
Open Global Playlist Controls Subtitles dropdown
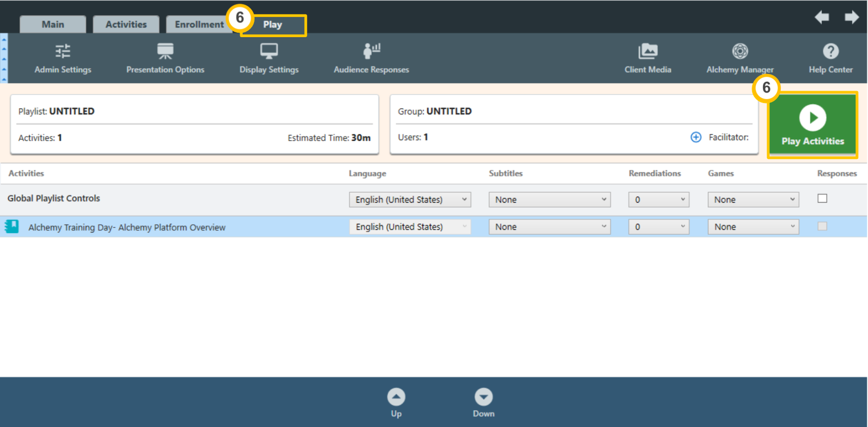pos(550,200)
